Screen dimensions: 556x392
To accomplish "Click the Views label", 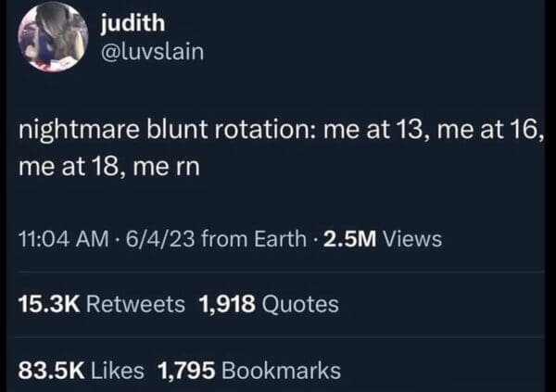I will click(412, 239).
